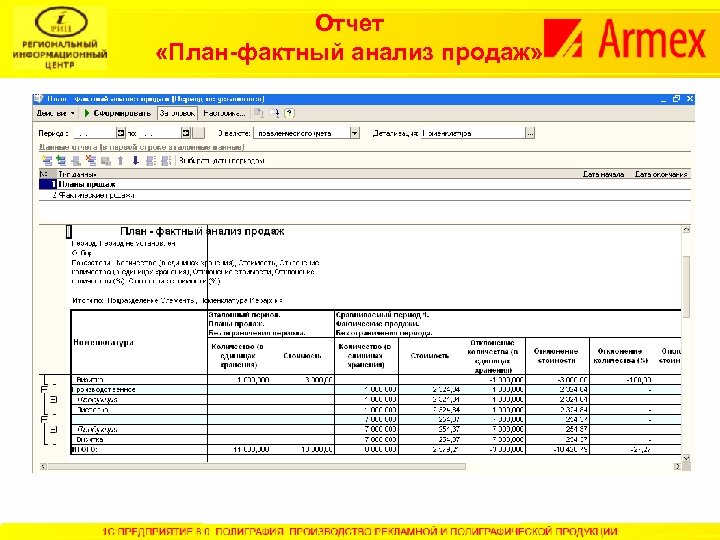Minimize the report window

click(664, 99)
